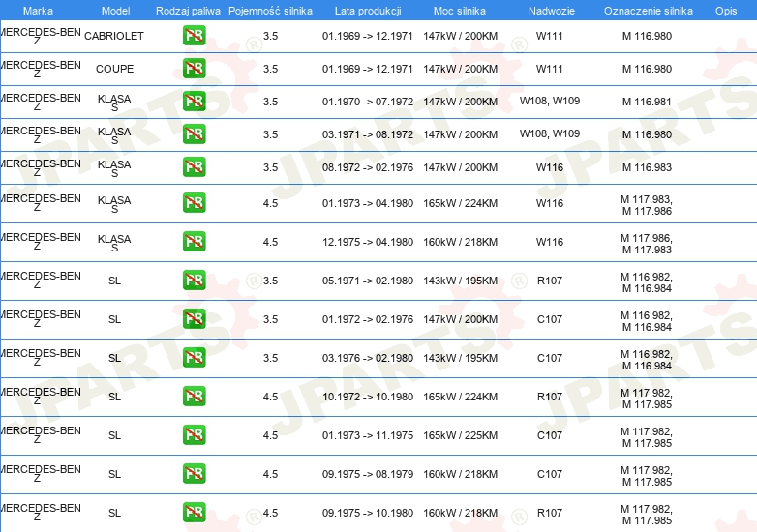This screenshot has height=532, width=757.
Task: Click date range 12.1975 -> 04.1980
Action: pos(368,242)
